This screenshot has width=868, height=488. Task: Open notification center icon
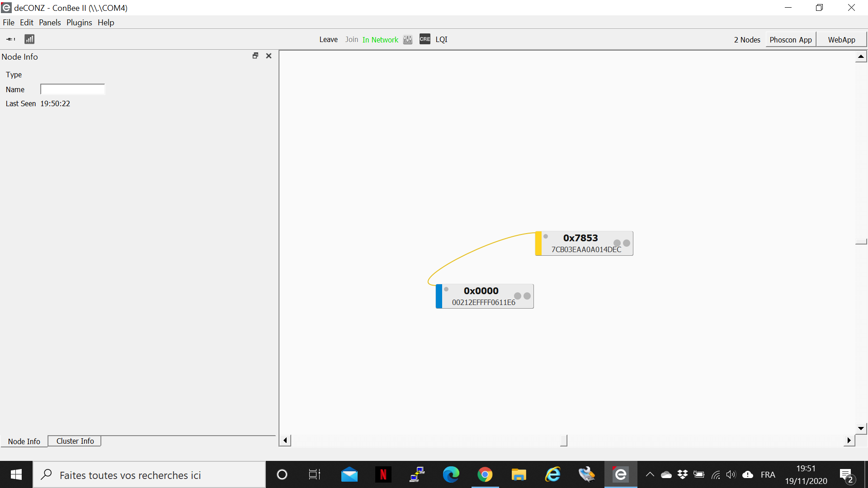[847, 475]
